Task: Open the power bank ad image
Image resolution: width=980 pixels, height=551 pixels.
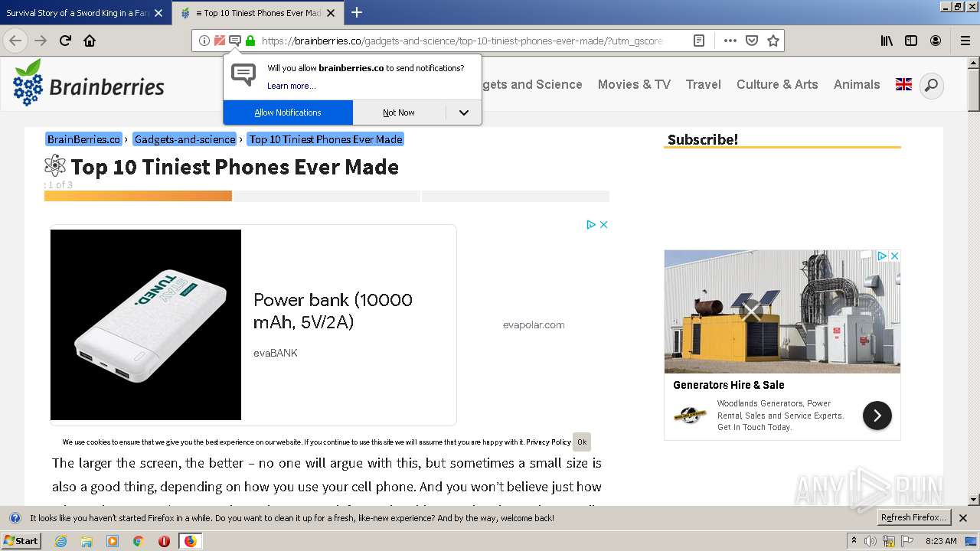Action: click(145, 324)
